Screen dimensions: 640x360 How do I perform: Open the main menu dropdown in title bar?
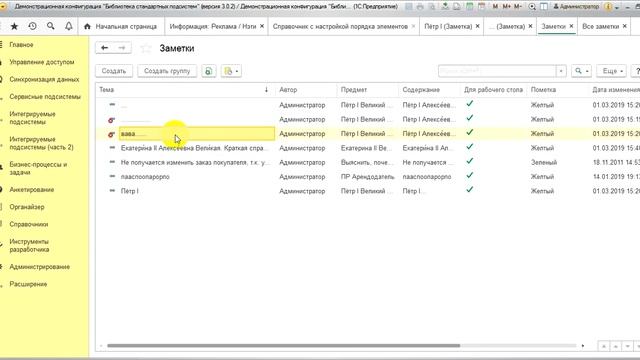pos(3,7)
